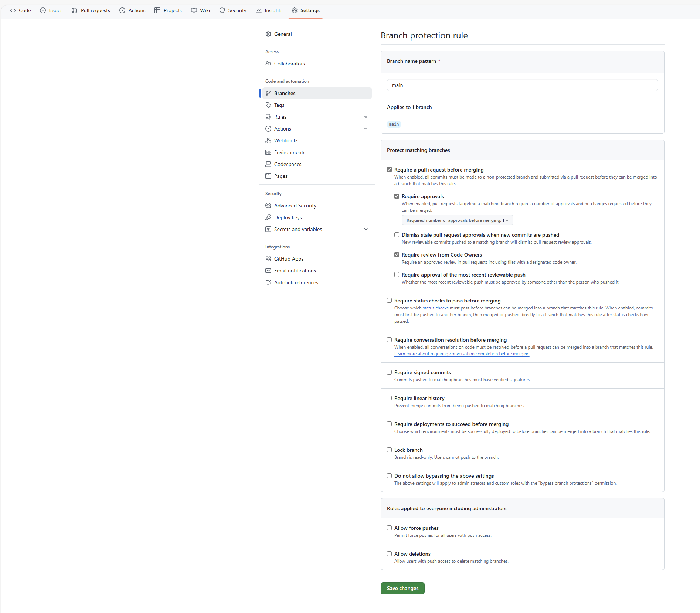Enable the Lock branch checkbox

[389, 450]
